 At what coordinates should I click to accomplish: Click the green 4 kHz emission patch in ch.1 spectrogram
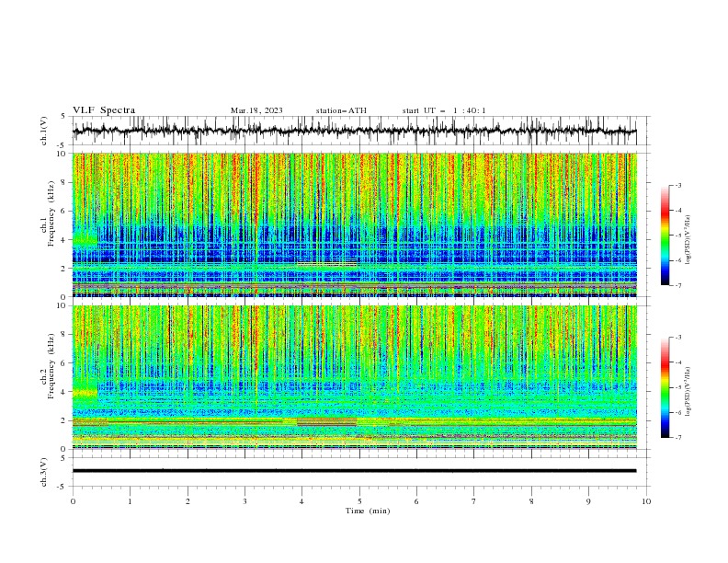pos(85,239)
